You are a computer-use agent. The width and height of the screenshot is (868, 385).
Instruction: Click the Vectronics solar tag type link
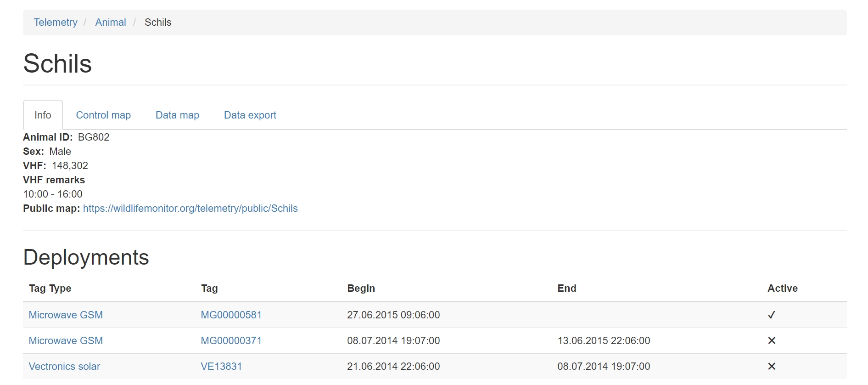(64, 366)
